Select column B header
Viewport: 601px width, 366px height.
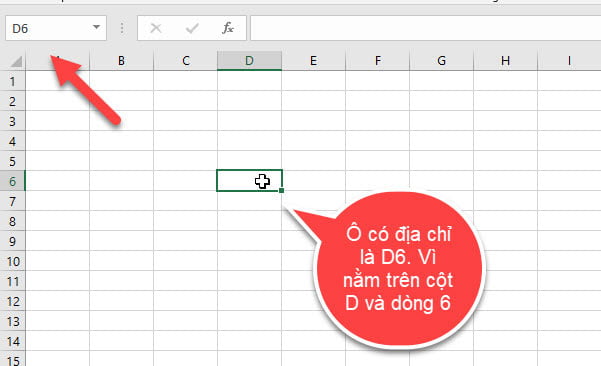[121, 61]
